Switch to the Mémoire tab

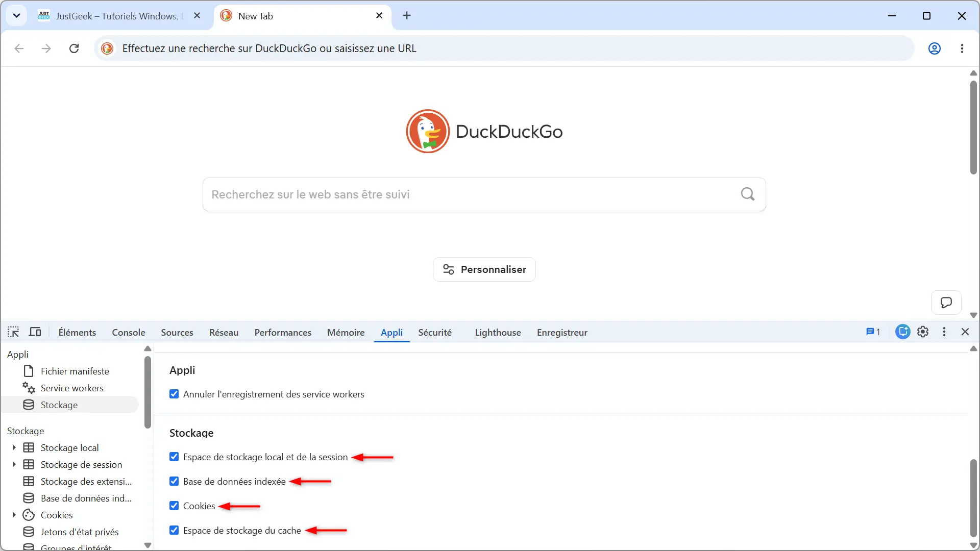(x=346, y=333)
